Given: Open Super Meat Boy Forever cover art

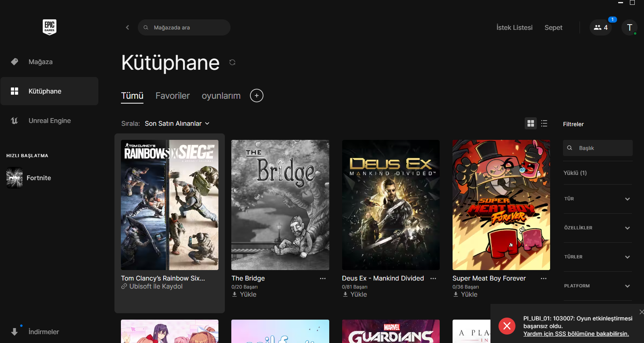Looking at the screenshot, I should tap(501, 205).
